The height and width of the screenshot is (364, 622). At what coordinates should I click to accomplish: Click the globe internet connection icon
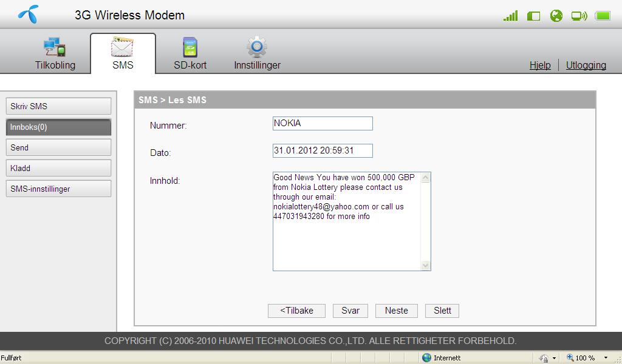[556, 16]
